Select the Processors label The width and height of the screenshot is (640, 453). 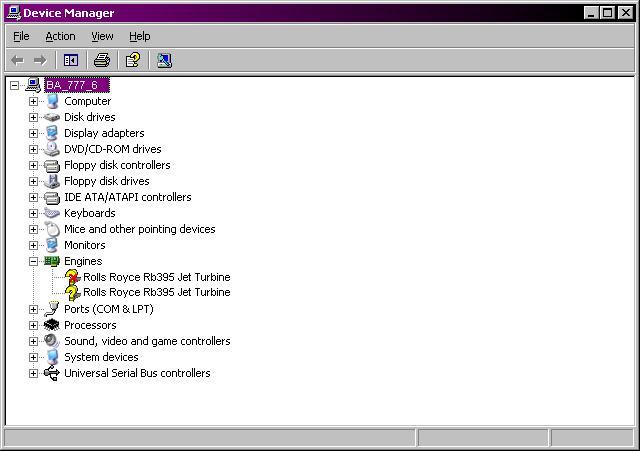pos(90,325)
